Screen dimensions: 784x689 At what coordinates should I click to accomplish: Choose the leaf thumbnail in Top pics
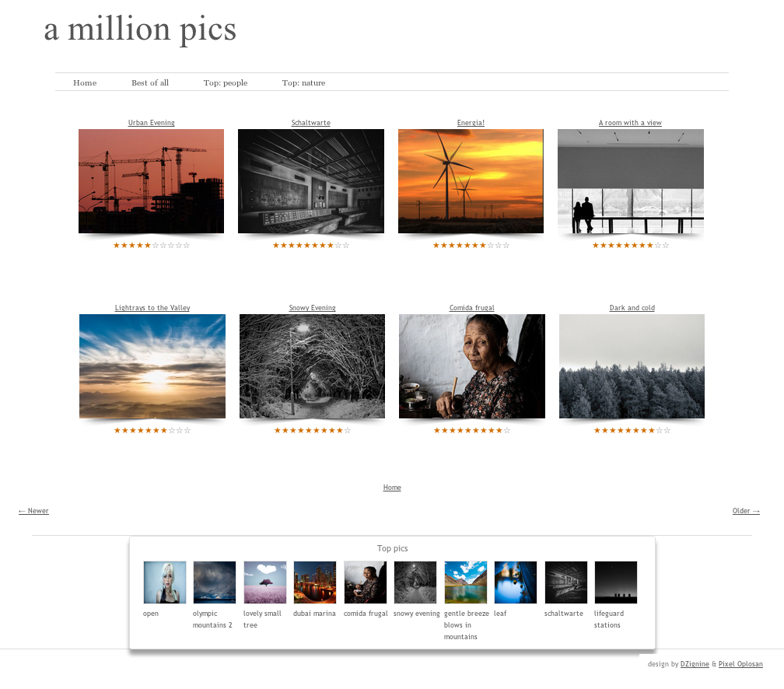click(515, 582)
